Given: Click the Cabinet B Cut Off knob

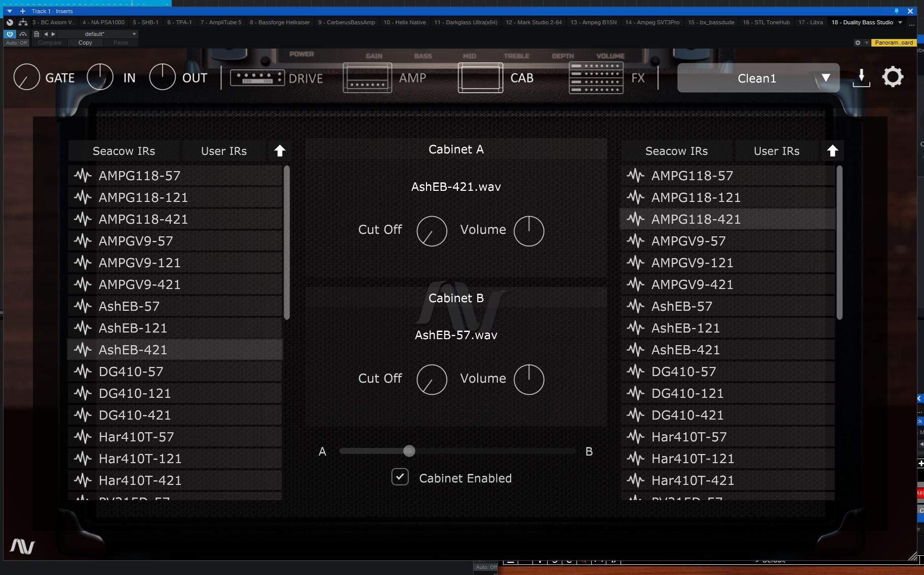Looking at the screenshot, I should click(x=432, y=379).
